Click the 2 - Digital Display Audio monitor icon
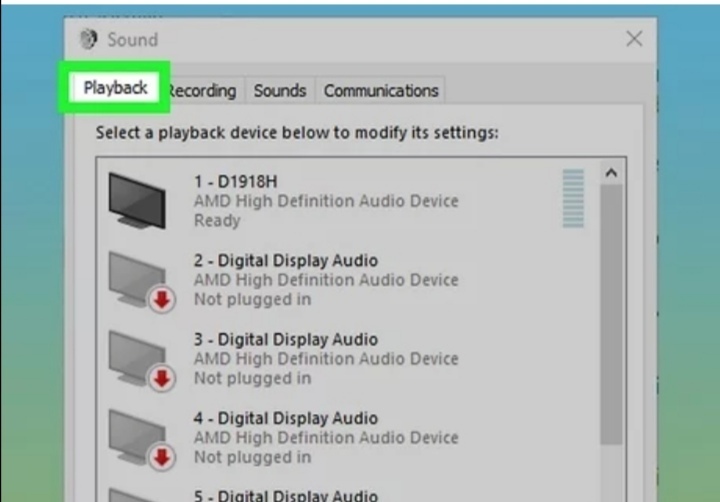Viewport: 720px width, 502px height. tap(141, 282)
